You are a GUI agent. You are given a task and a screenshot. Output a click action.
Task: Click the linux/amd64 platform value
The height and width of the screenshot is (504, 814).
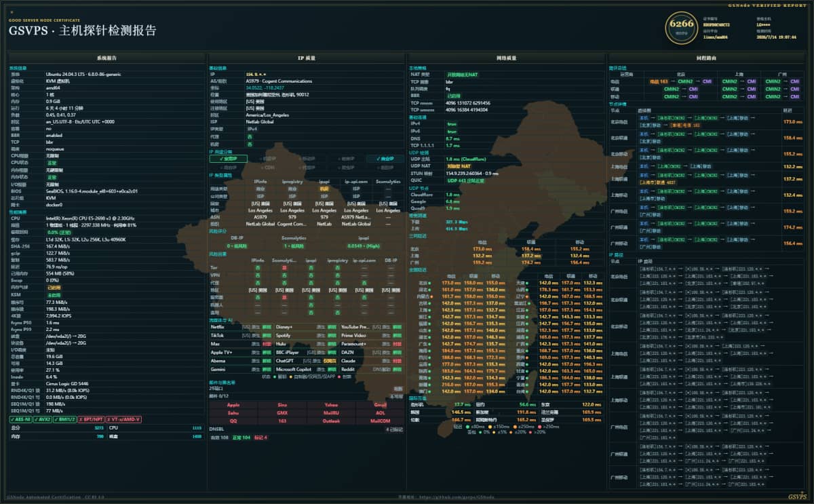716,37
